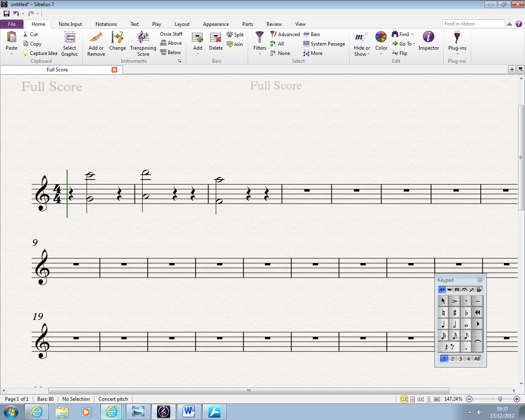Open the Layout tab

tap(182, 24)
